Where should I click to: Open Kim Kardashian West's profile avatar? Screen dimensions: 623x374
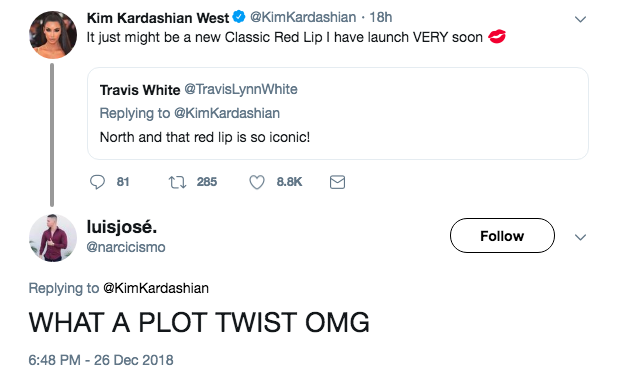(x=53, y=35)
